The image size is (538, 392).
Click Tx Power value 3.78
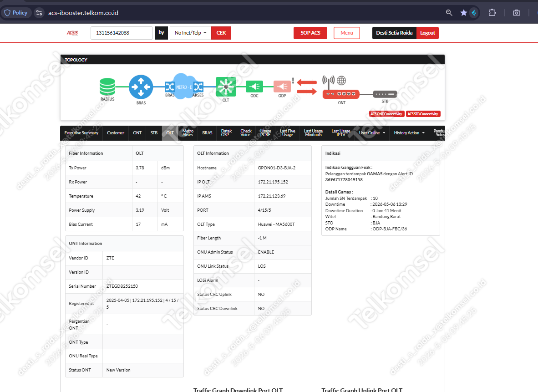pos(140,168)
